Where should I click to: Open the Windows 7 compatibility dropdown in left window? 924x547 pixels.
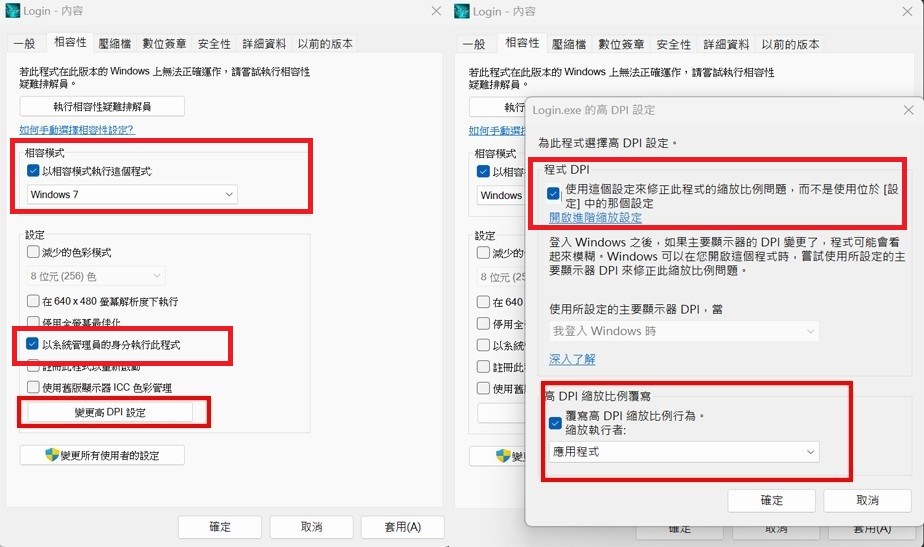[132, 194]
